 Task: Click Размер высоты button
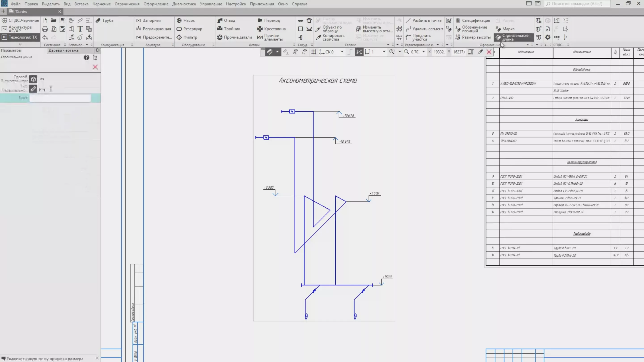coord(473,37)
